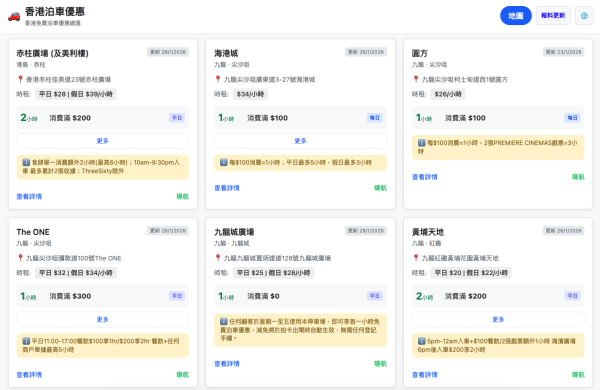Click the 報料更新 button

(x=553, y=16)
